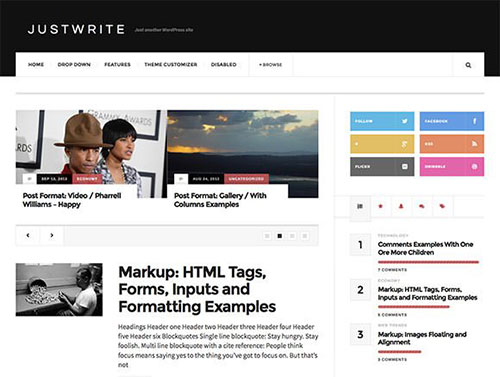Open the pink Dribbble button
Viewport: 500px width, 377px height.
click(452, 167)
